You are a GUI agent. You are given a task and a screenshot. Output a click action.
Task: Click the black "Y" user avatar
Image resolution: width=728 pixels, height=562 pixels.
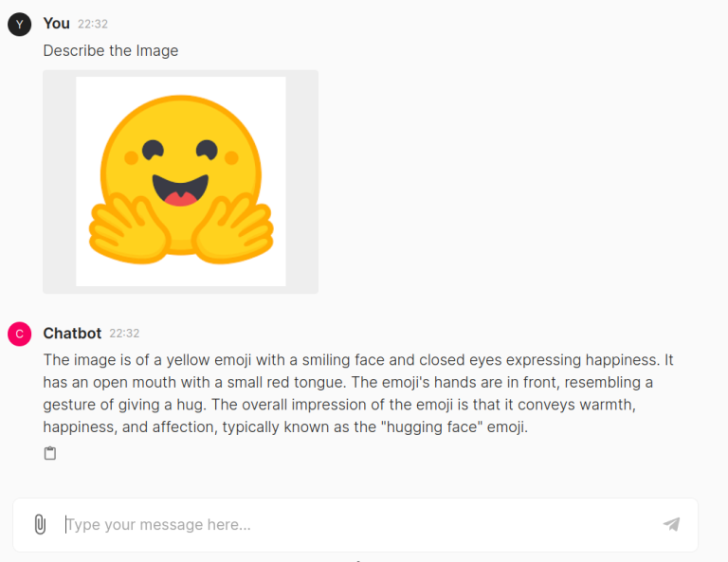[x=19, y=24]
